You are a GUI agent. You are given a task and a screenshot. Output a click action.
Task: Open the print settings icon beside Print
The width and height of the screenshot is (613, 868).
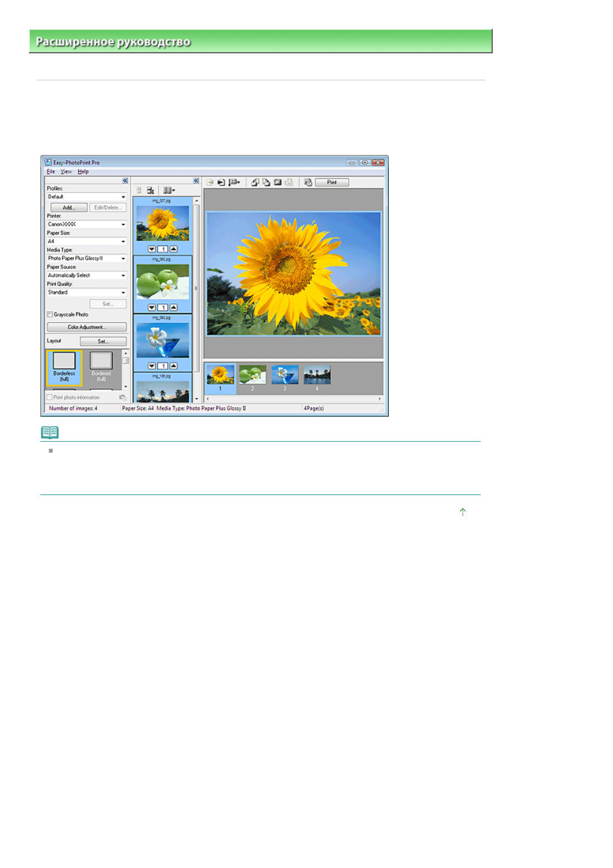308,183
